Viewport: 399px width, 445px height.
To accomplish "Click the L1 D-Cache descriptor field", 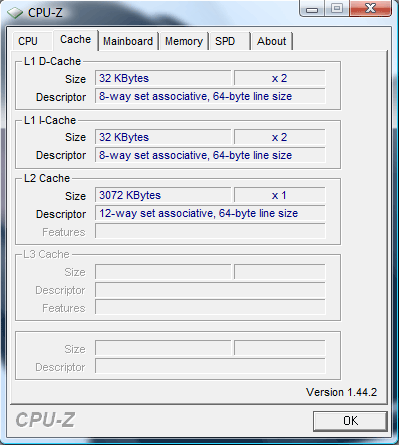I will click(x=210, y=96).
